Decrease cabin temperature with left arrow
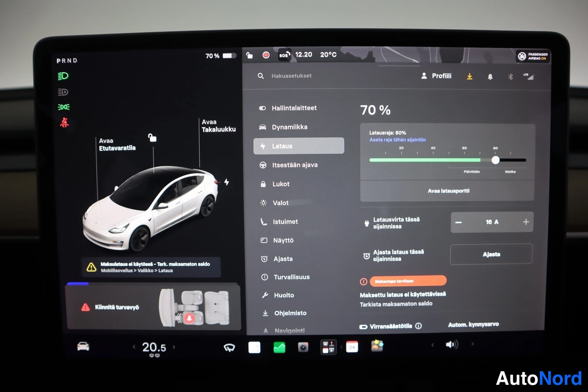The image size is (588, 392). (134, 347)
